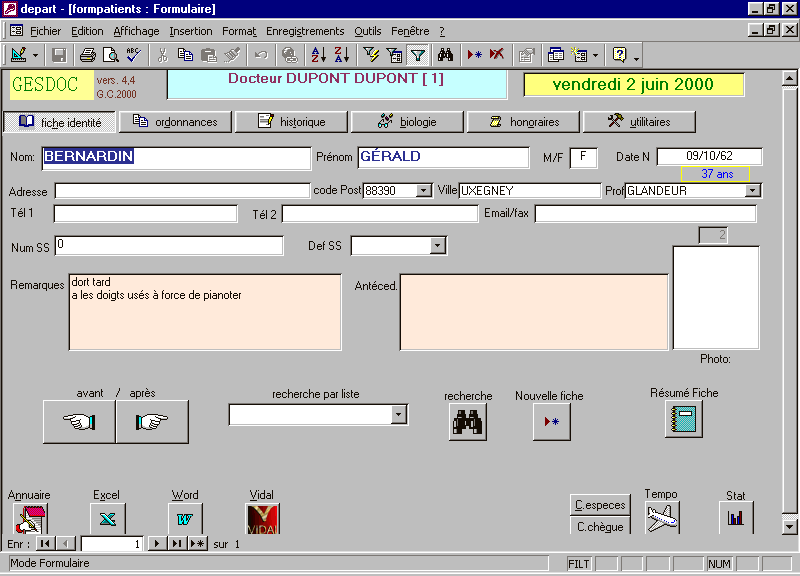
Task: Open Tempo with the airplane icon
Action: click(x=662, y=518)
